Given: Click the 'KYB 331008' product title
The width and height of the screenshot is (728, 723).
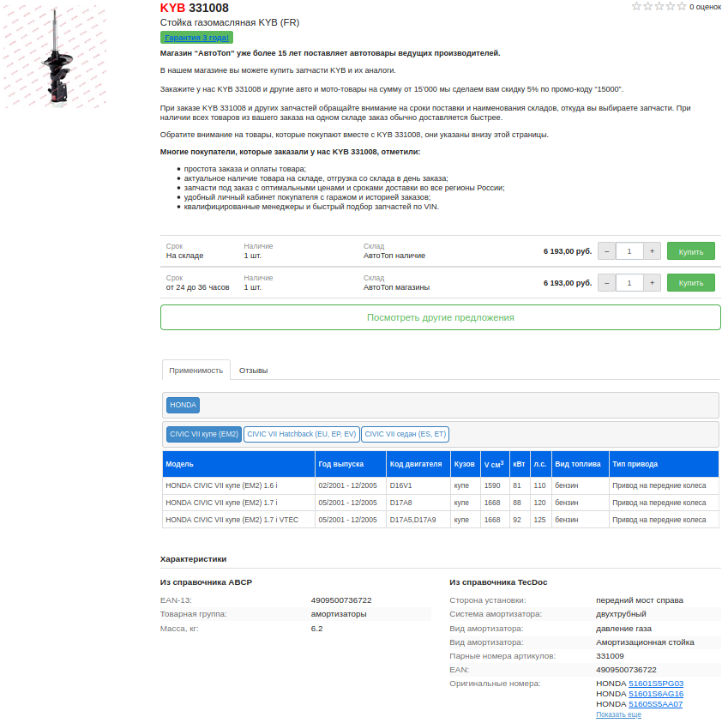Looking at the screenshot, I should [x=194, y=8].
